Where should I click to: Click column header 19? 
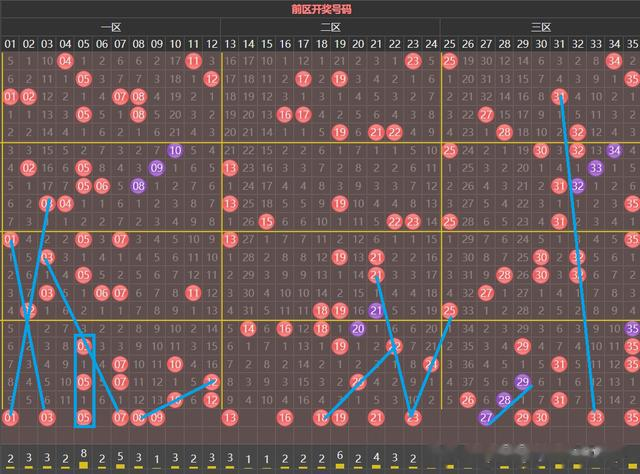point(340,44)
